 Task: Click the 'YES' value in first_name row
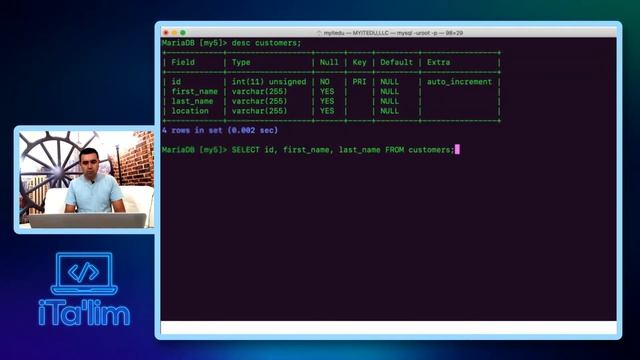click(x=327, y=91)
